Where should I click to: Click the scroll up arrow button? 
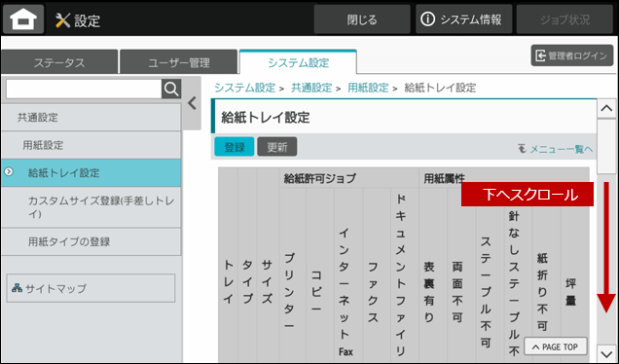(606, 109)
